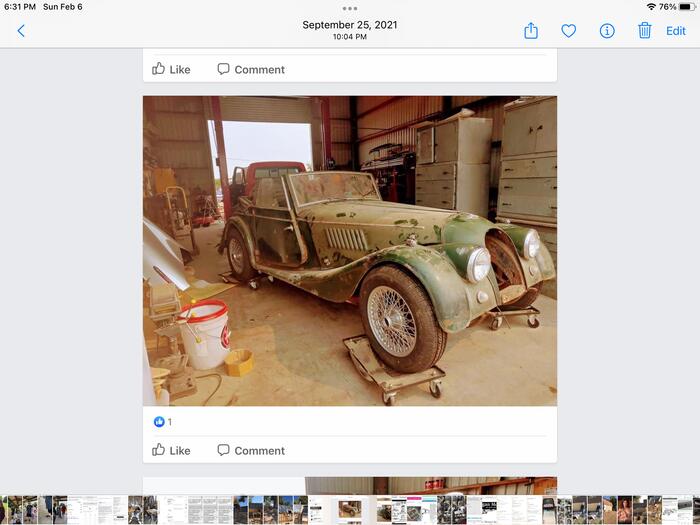Open the share sheet for this photo

pyautogui.click(x=531, y=31)
